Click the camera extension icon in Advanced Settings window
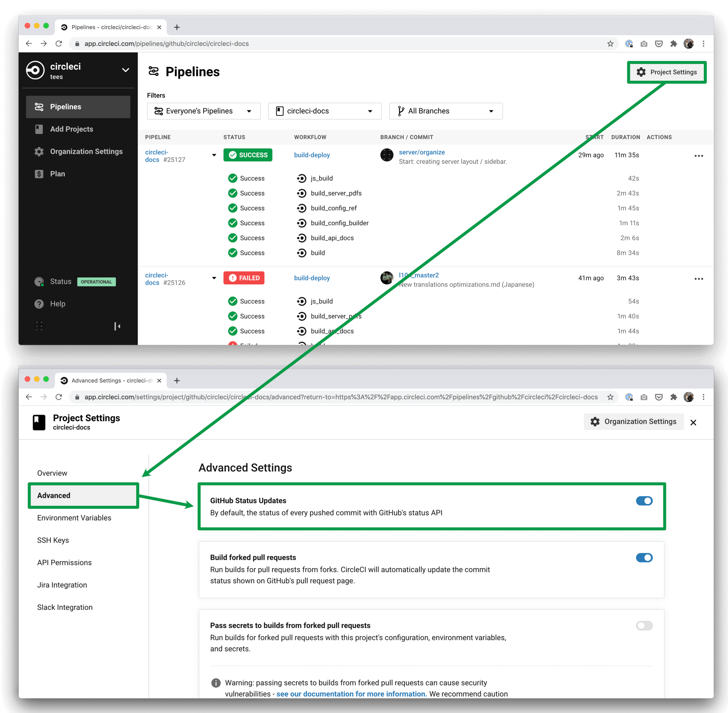Viewport: 728px width, 713px height. pos(643,397)
